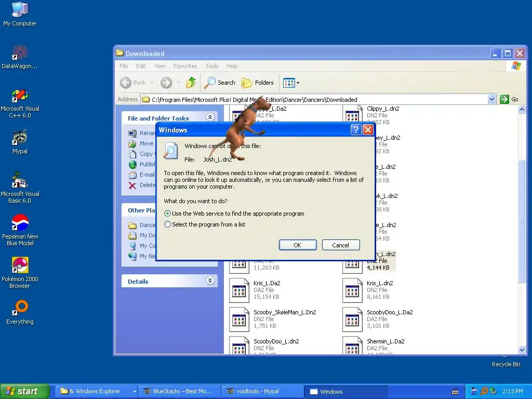Open the Help menu
532x399 pixels.
232,66
